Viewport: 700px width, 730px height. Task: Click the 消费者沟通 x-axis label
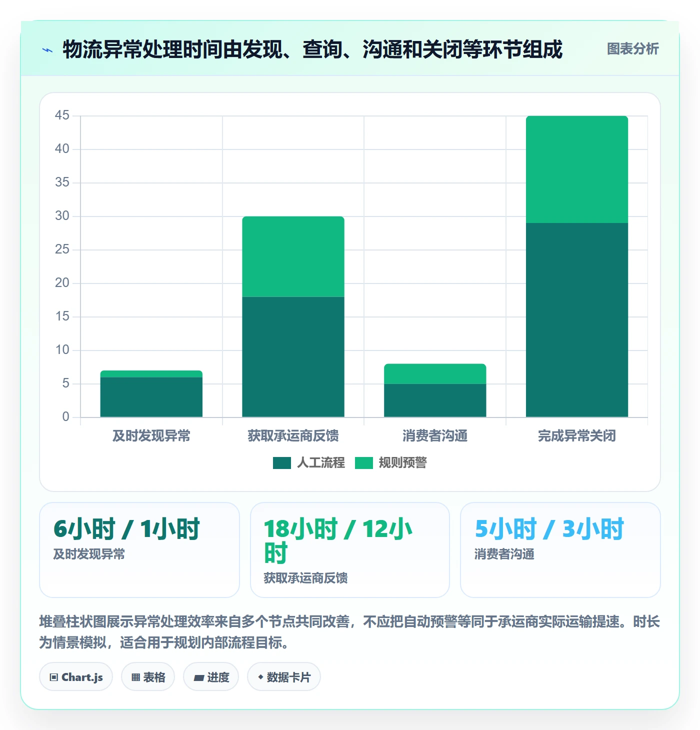click(x=435, y=436)
